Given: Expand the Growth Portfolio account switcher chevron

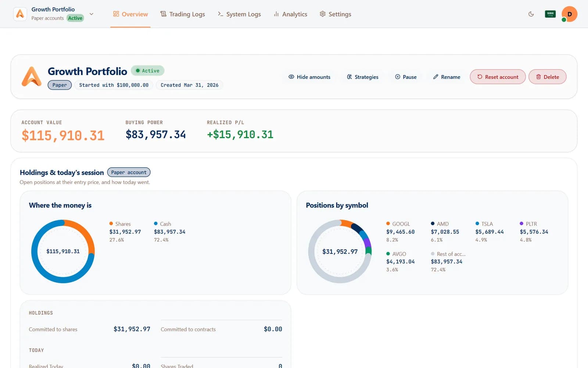Looking at the screenshot, I should [x=92, y=14].
